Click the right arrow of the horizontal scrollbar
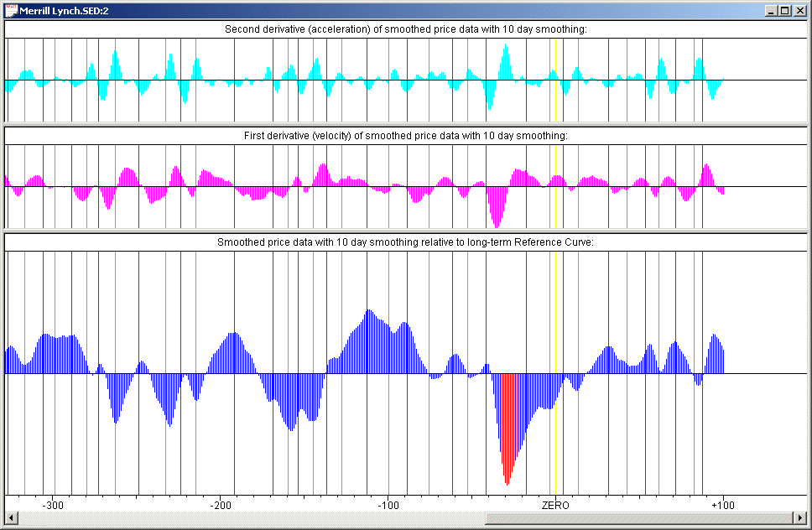812x530 pixels. coord(801,517)
